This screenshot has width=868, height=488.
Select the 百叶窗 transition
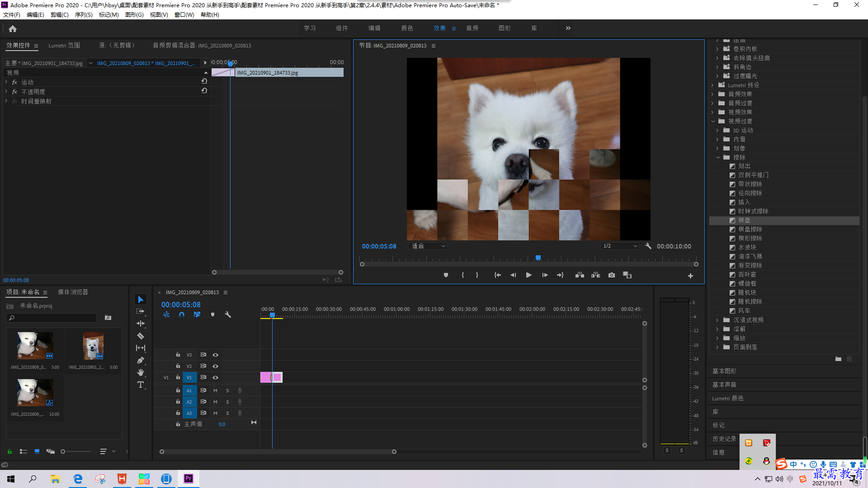pyautogui.click(x=747, y=275)
